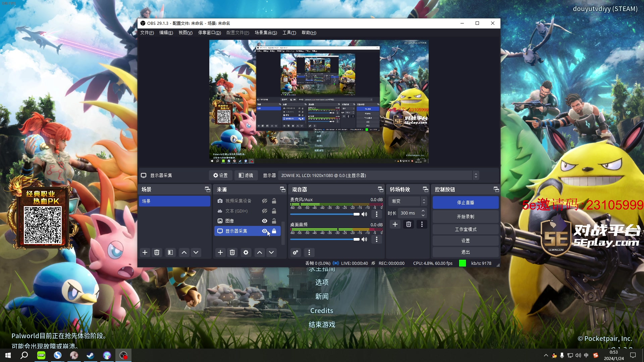Pop out the 混音器 dock panel
The height and width of the screenshot is (362, 644).
380,189
